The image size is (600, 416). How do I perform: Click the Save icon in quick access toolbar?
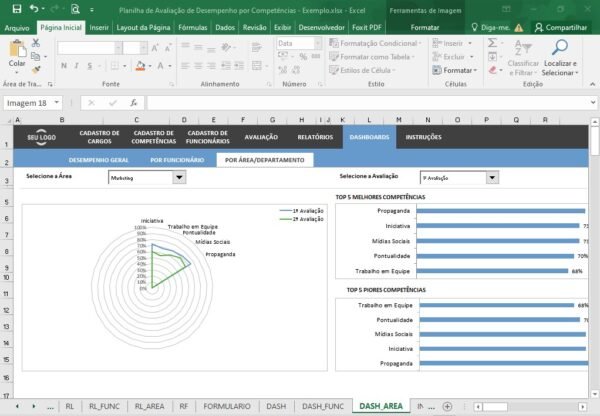click(17, 9)
